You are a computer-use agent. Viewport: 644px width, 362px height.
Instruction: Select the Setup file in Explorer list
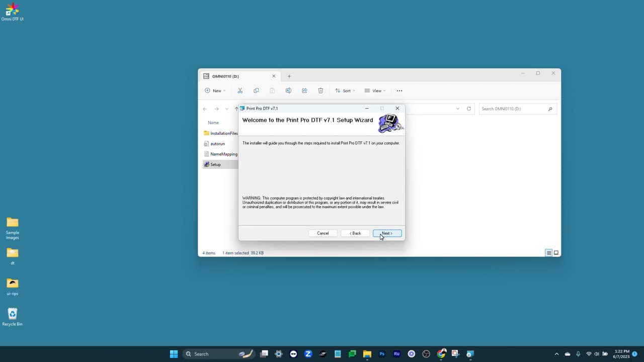(221, 164)
